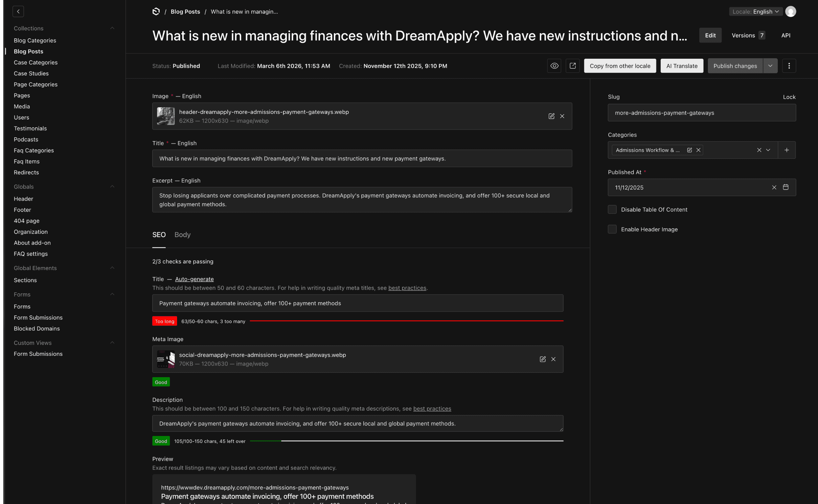The height and width of the screenshot is (504, 818).
Task: Click into the Excerpt textarea
Action: pos(362,200)
